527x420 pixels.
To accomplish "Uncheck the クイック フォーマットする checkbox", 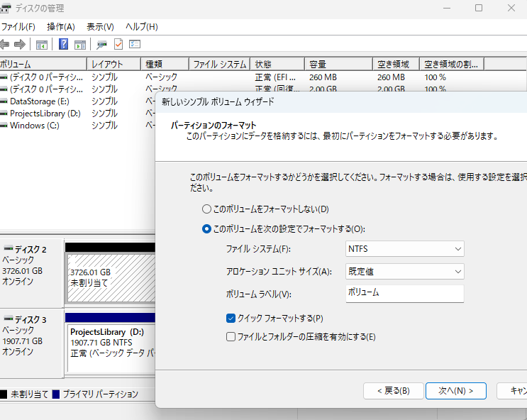I will (x=231, y=319).
